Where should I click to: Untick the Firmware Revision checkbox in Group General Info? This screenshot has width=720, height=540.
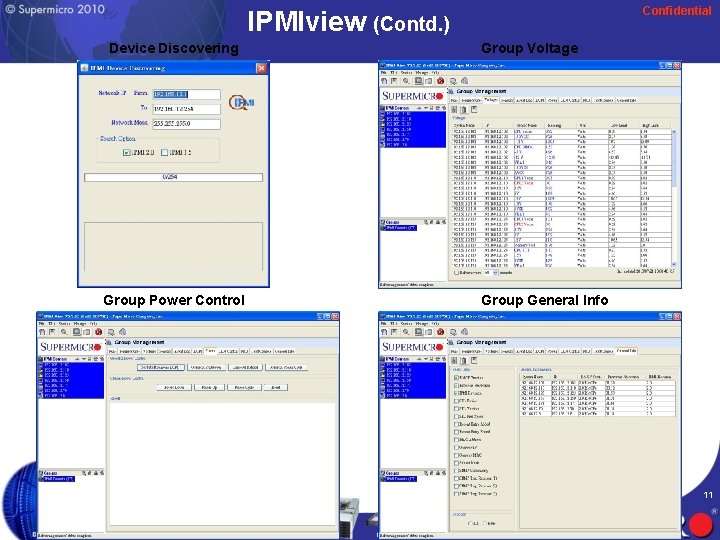pyautogui.click(x=456, y=385)
